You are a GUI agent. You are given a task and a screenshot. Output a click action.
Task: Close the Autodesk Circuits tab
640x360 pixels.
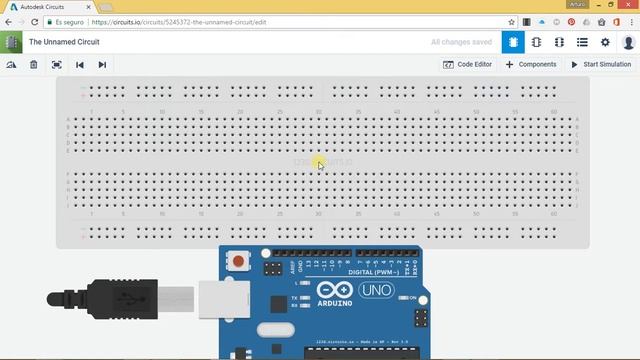point(88,7)
